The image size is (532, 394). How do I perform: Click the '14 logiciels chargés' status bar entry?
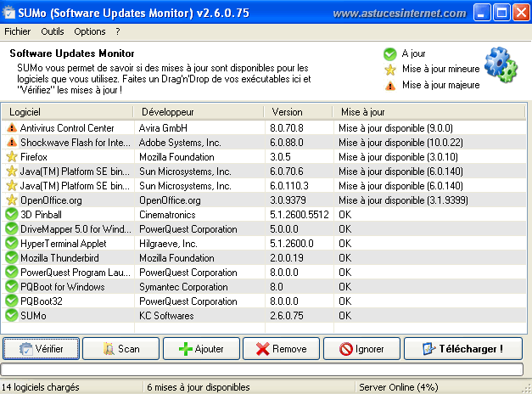point(41,387)
